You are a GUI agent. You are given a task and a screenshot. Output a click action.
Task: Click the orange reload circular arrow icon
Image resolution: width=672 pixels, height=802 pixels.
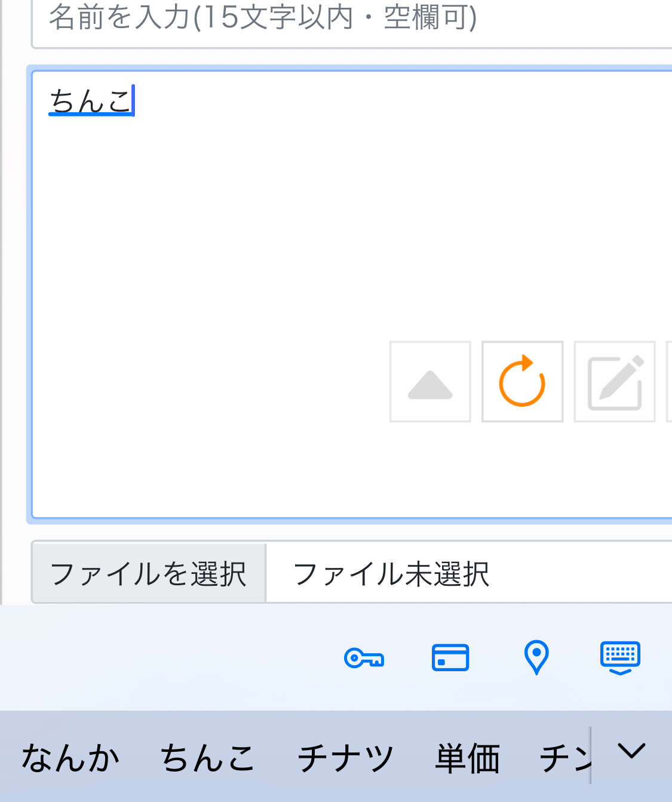[x=522, y=382]
